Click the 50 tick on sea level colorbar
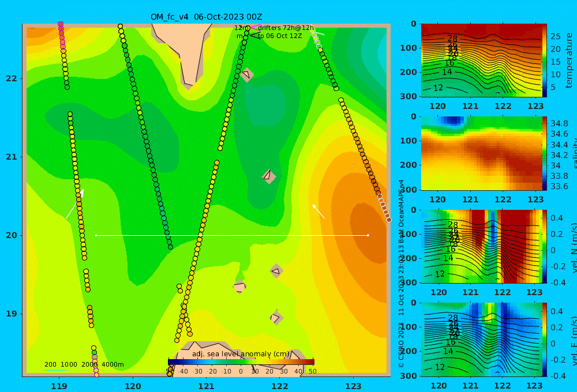 (x=312, y=371)
